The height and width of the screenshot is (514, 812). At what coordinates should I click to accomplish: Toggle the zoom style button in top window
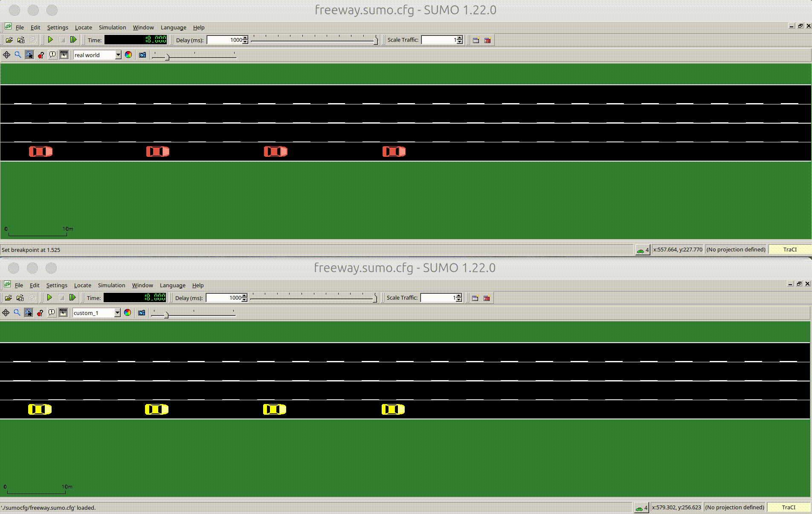pyautogui.click(x=29, y=55)
